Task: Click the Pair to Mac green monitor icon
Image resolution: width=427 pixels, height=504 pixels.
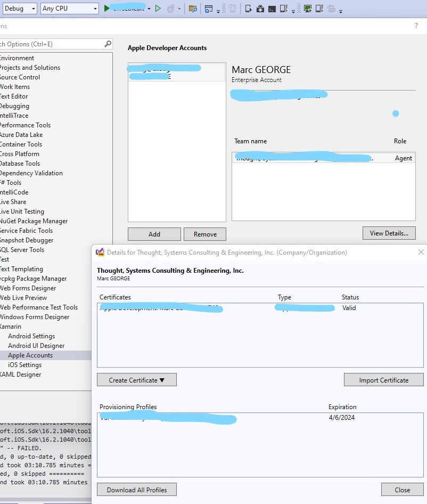Action: tap(308, 9)
